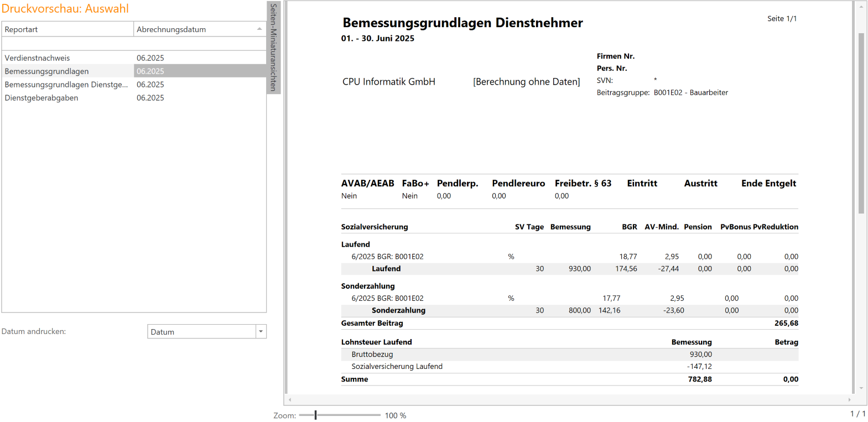The width and height of the screenshot is (868, 422).
Task: Click the Zoom slider handle
Action: [315, 415]
